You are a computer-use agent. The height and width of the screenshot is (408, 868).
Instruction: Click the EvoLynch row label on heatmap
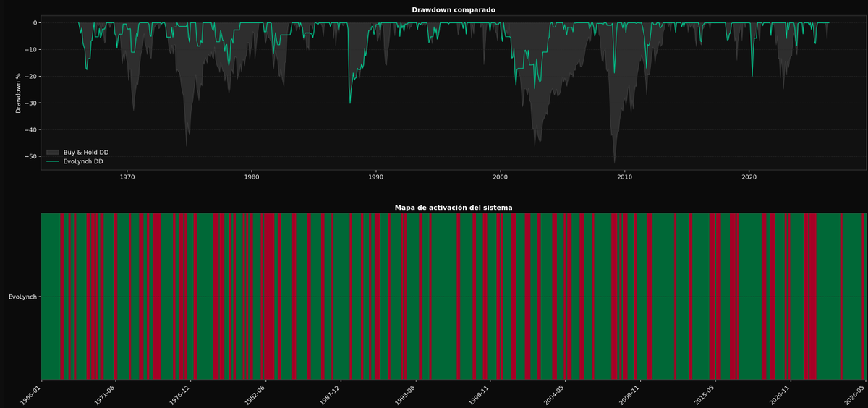[x=22, y=297]
